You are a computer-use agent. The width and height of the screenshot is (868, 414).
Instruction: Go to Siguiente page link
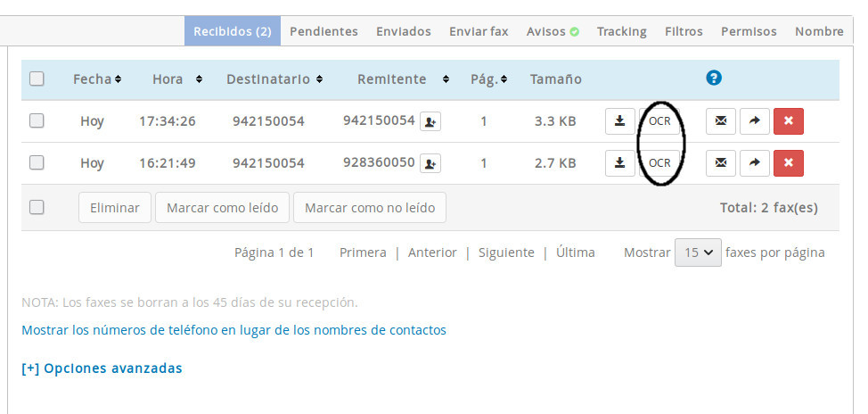pos(506,253)
